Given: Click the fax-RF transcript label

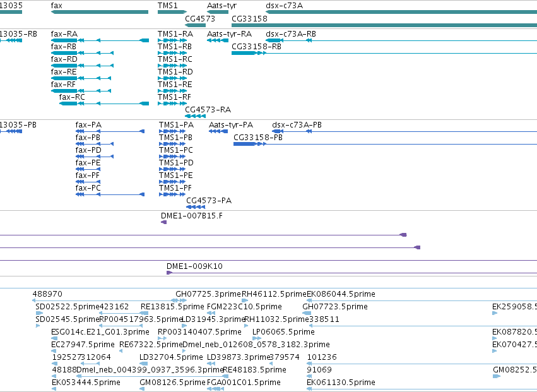Looking at the screenshot, I should click(x=63, y=85).
